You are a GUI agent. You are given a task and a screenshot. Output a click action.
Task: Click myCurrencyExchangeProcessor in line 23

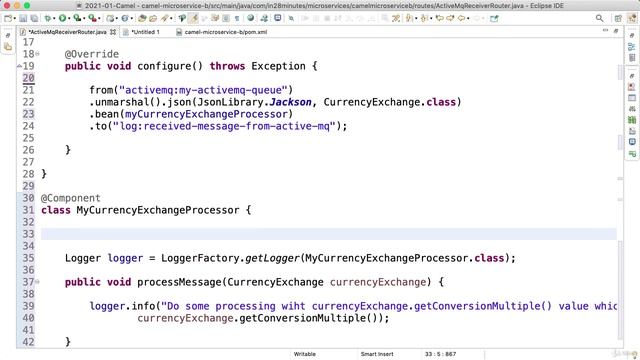(x=206, y=114)
